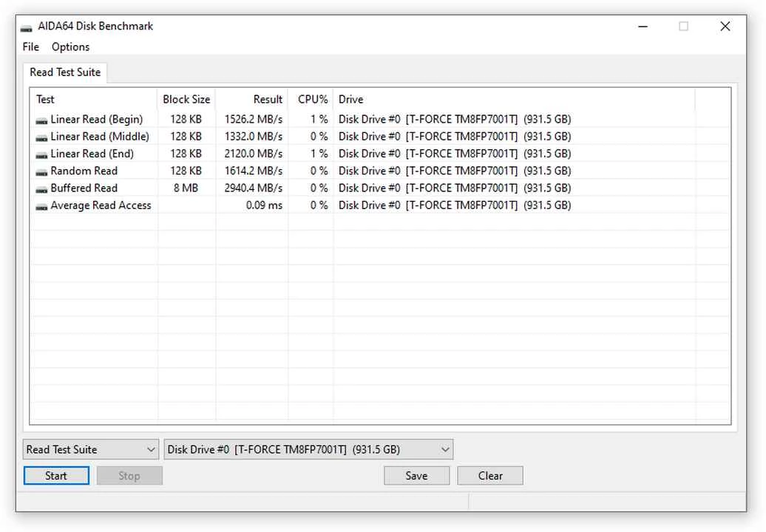This screenshot has width=766, height=532.
Task: Click the 2940.4 MB/s result value
Action: point(254,188)
